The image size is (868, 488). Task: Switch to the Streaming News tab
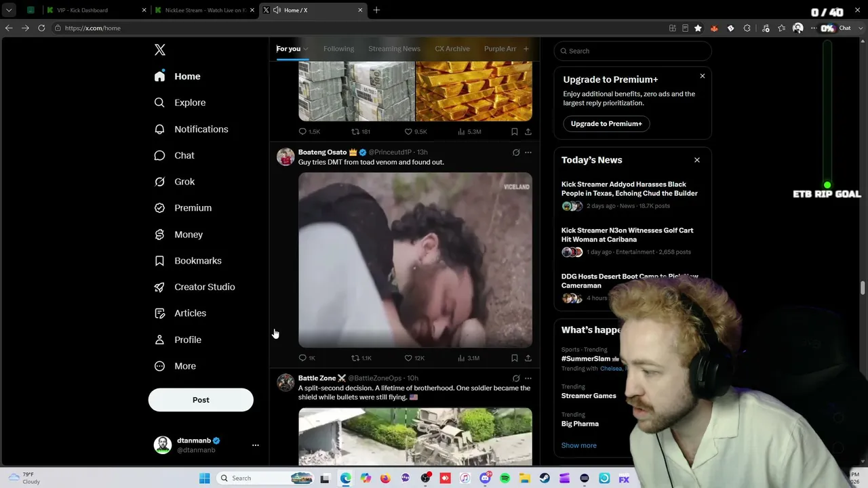click(395, 49)
